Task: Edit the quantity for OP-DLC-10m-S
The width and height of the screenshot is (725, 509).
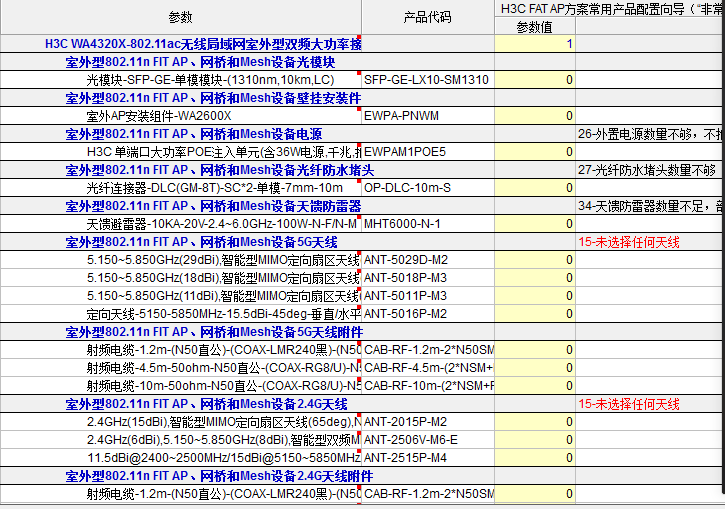Action: tap(535, 188)
